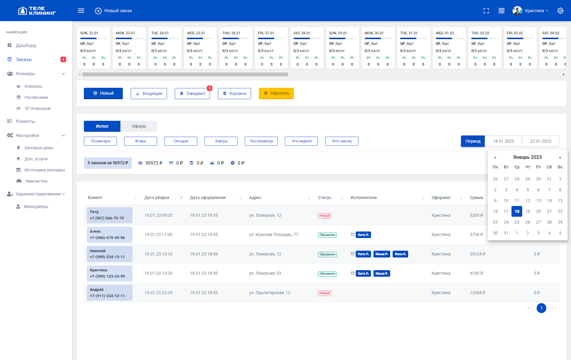Open the hamburger menu in top bar
The width and height of the screenshot is (571, 360).
pyautogui.click(x=81, y=11)
